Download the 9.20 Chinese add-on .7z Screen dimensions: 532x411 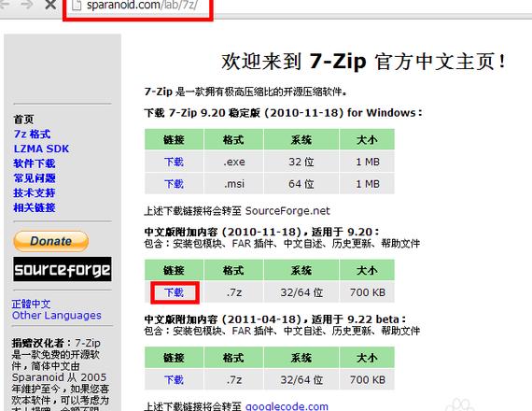pyautogui.click(x=174, y=292)
